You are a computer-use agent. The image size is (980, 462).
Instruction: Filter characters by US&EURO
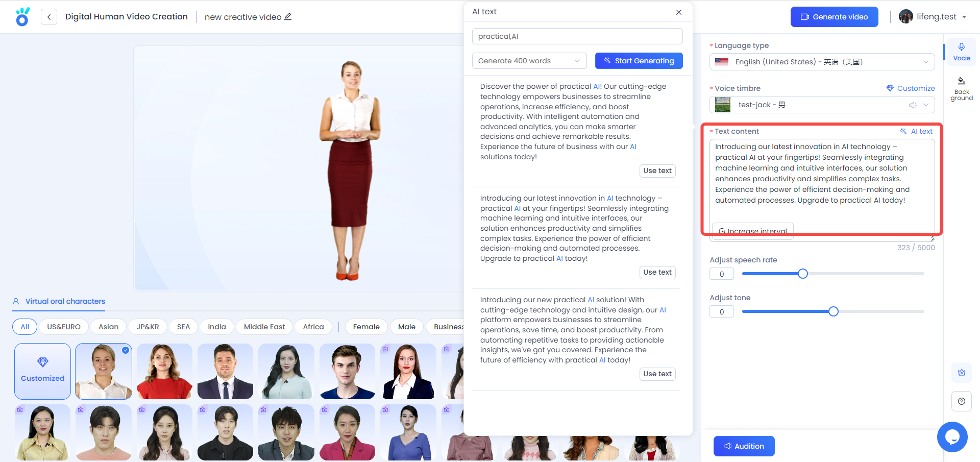(64, 327)
